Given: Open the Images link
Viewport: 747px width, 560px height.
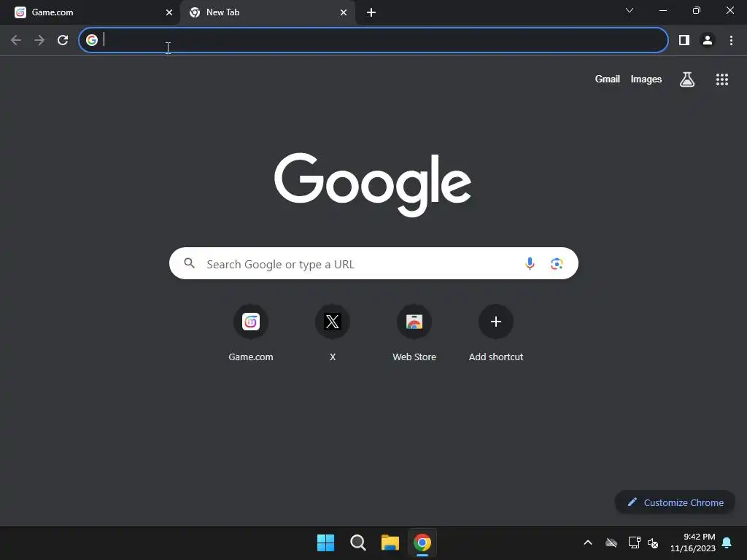Looking at the screenshot, I should click(646, 79).
